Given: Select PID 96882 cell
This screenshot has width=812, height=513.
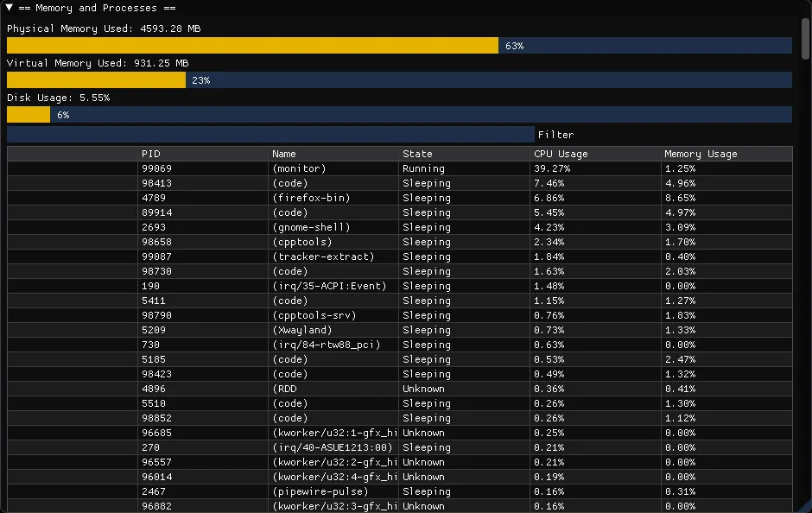Looking at the screenshot, I should 157,506.
